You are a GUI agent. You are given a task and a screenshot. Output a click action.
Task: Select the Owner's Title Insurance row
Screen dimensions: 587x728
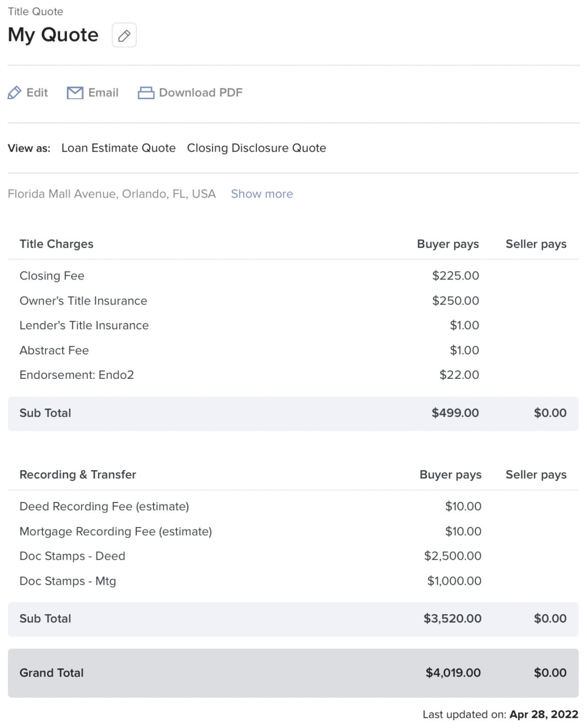(x=83, y=301)
